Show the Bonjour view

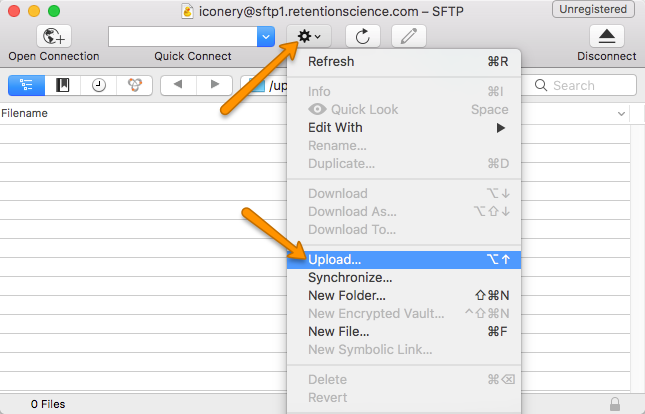pos(135,85)
